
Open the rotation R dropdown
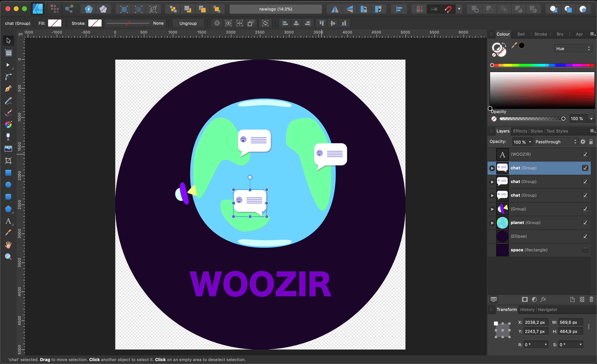point(546,345)
